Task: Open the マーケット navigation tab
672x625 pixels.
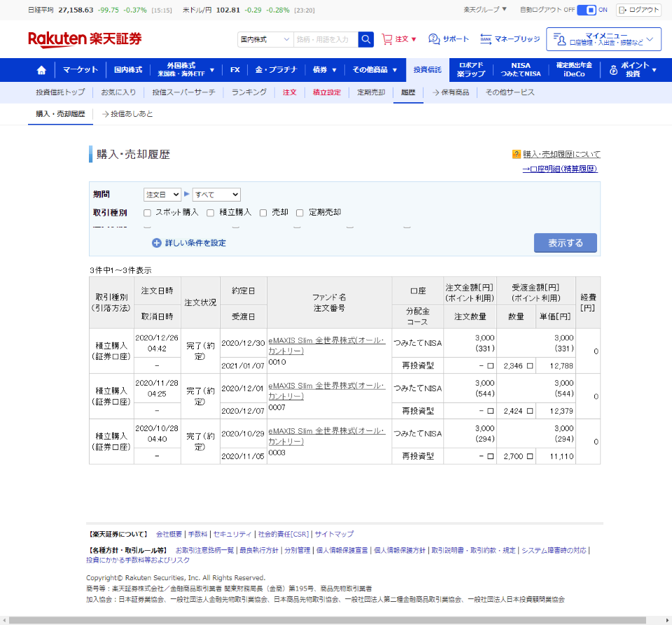Action: (80, 70)
